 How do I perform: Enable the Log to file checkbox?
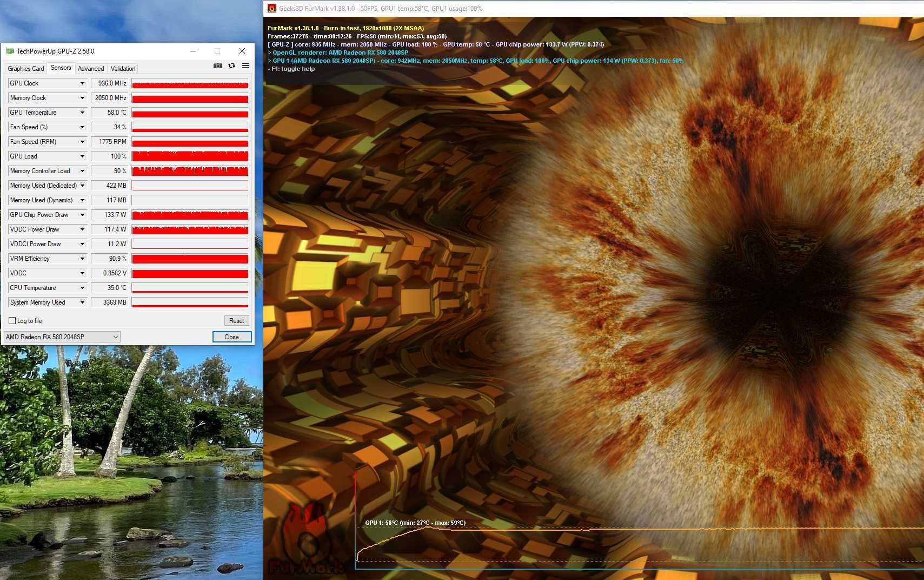tap(12, 321)
